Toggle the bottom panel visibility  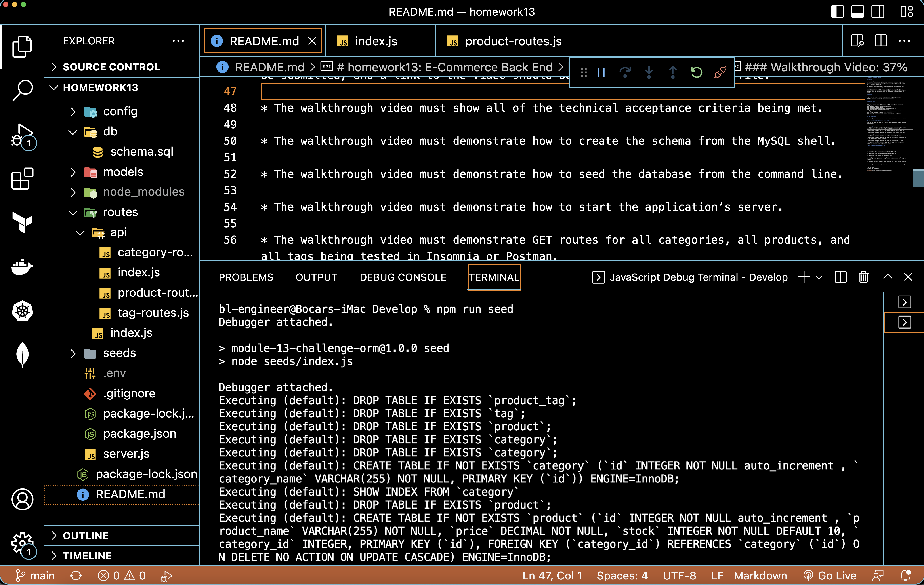pyautogui.click(x=857, y=11)
